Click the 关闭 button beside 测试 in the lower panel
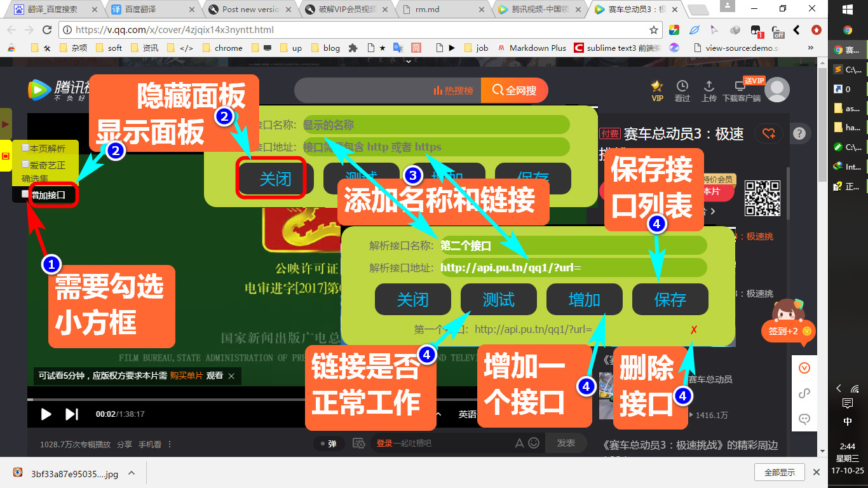 point(413,299)
